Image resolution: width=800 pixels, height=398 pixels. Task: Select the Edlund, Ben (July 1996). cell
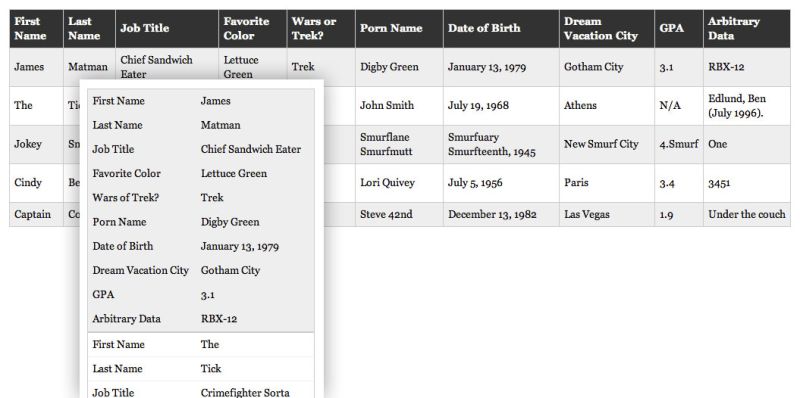[x=747, y=106]
